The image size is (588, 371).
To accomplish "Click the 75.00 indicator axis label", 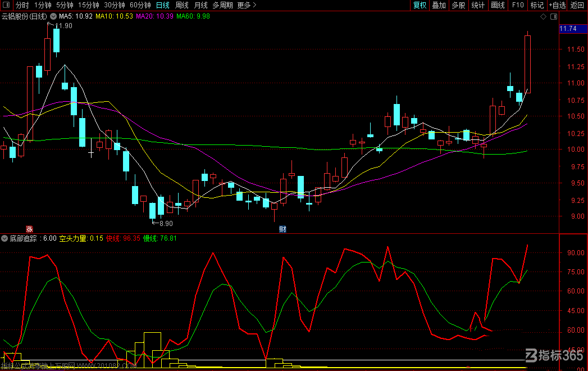I will coord(576,272).
